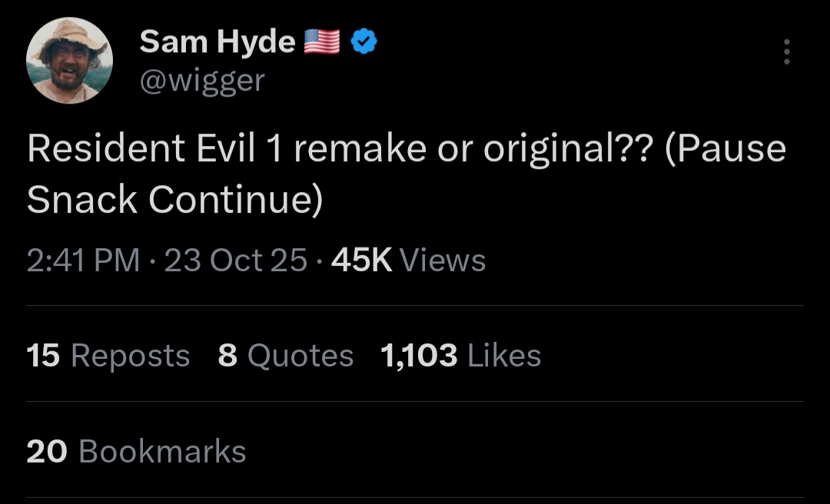Click the American flag emoji beside the name
Viewport: 830px width, 504px height.
[322, 41]
